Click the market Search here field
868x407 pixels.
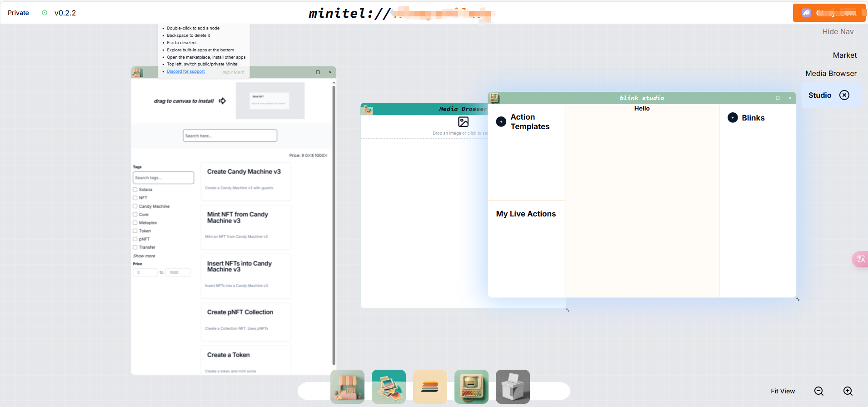click(x=230, y=136)
